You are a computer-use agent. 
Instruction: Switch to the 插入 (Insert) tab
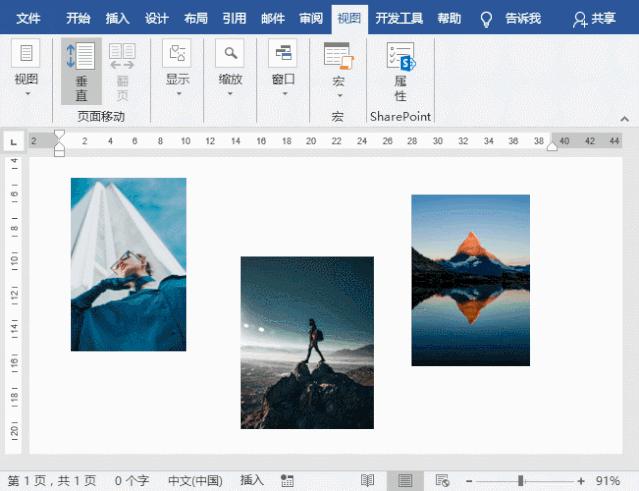coord(117,18)
